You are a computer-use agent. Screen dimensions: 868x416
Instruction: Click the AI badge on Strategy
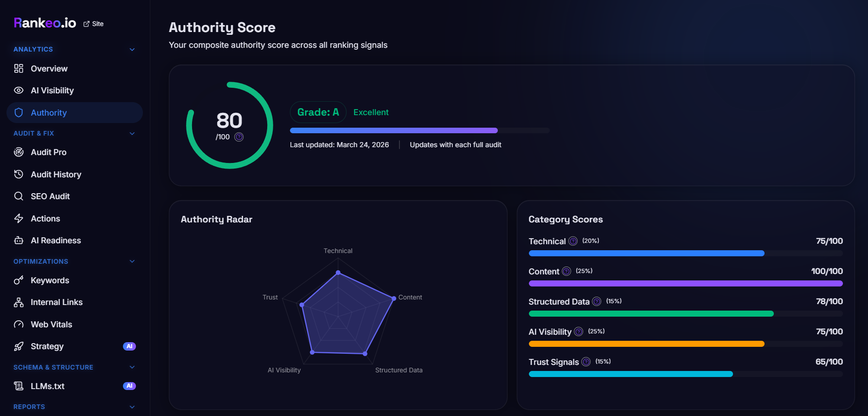pyautogui.click(x=129, y=346)
